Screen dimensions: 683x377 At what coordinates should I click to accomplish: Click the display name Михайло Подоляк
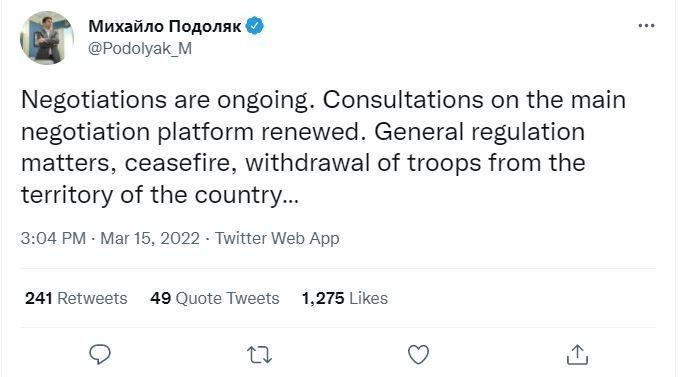[x=165, y=27]
